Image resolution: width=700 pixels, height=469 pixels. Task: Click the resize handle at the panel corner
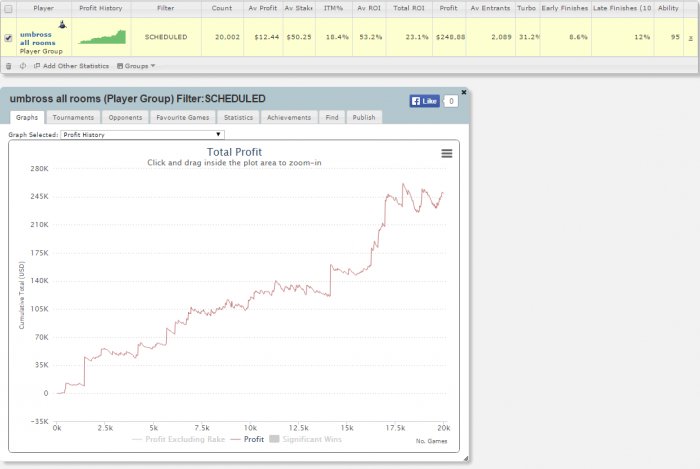[x=465, y=458]
